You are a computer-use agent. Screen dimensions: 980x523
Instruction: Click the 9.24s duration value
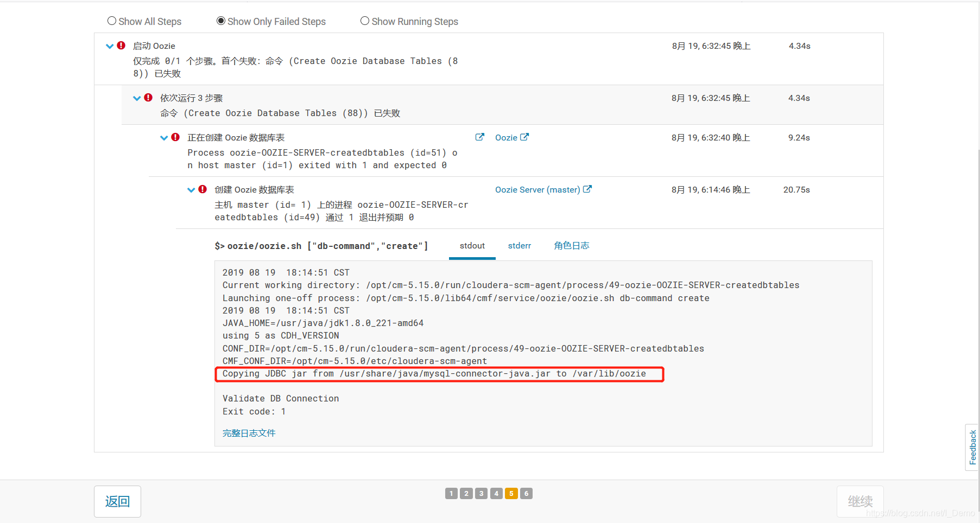[799, 138]
